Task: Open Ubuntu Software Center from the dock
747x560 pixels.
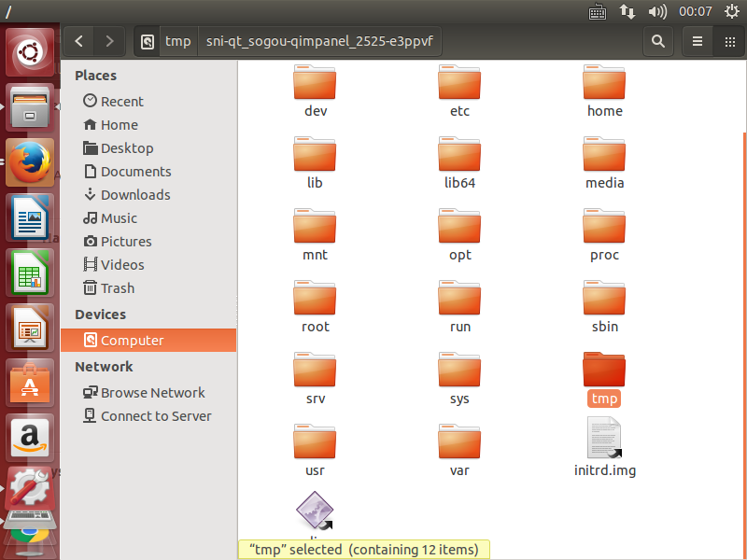Action: click(30, 383)
